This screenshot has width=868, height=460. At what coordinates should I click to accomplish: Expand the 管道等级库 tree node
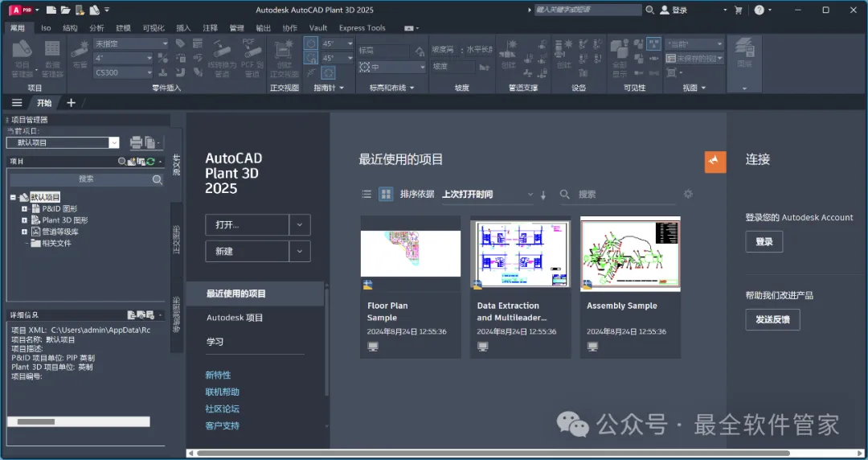pyautogui.click(x=24, y=232)
